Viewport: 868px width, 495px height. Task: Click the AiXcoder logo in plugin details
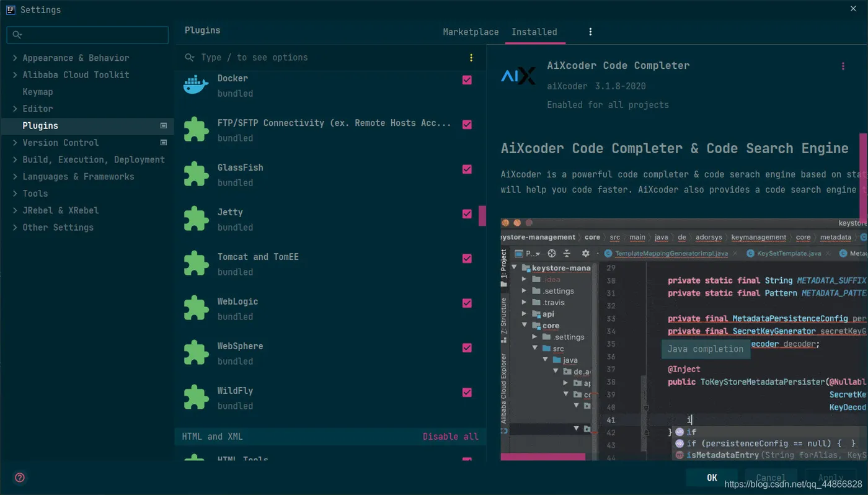coord(518,76)
